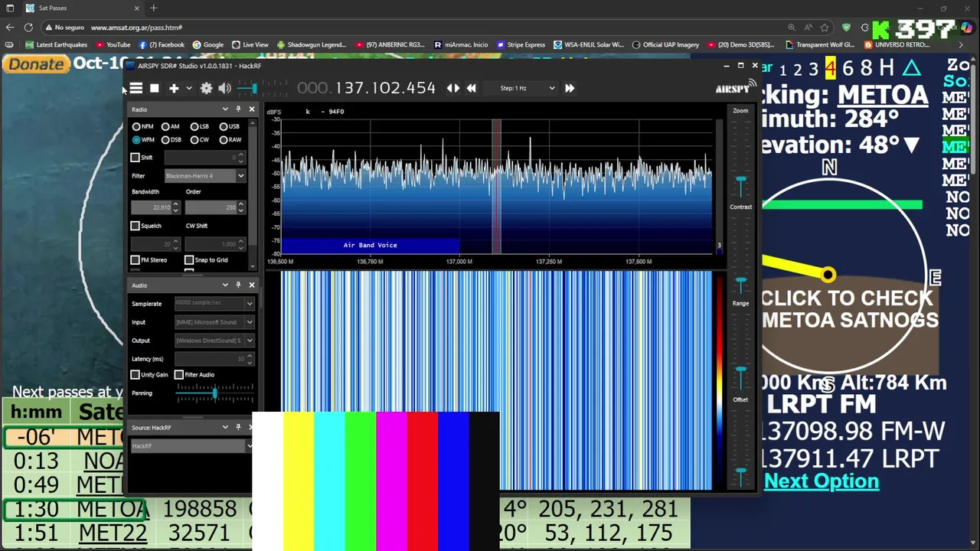Click METOA link in tracking header
The width and height of the screenshot is (980, 551).
(882, 95)
